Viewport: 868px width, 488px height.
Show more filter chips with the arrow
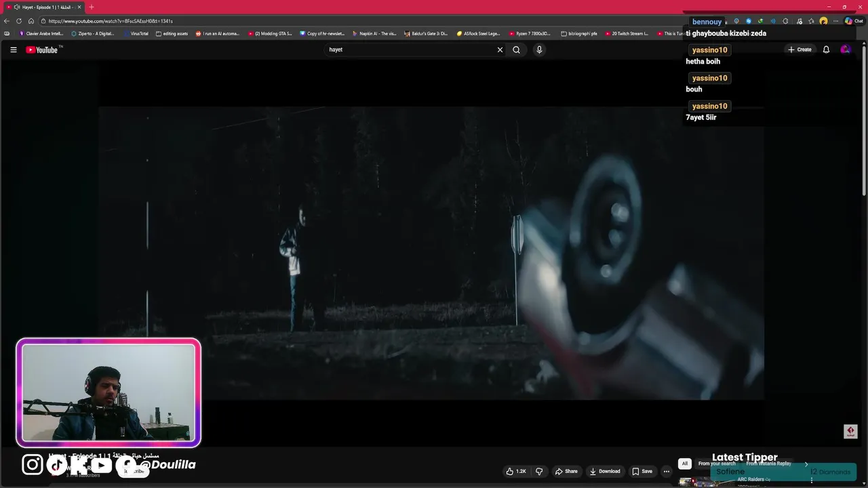806,464
